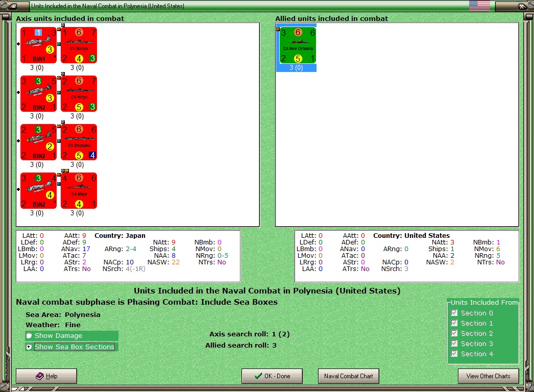The image size is (534, 392).
Task: Toggle the Section 4 checkbox
Action: click(454, 354)
